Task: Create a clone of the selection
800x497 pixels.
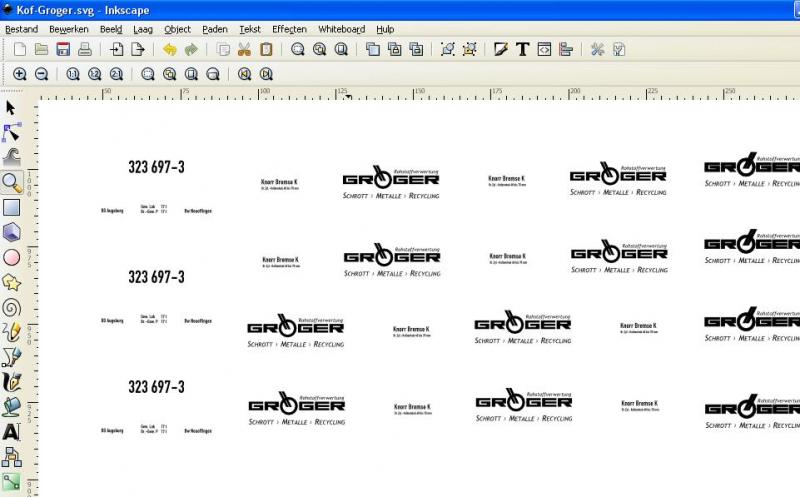Action: pos(394,49)
